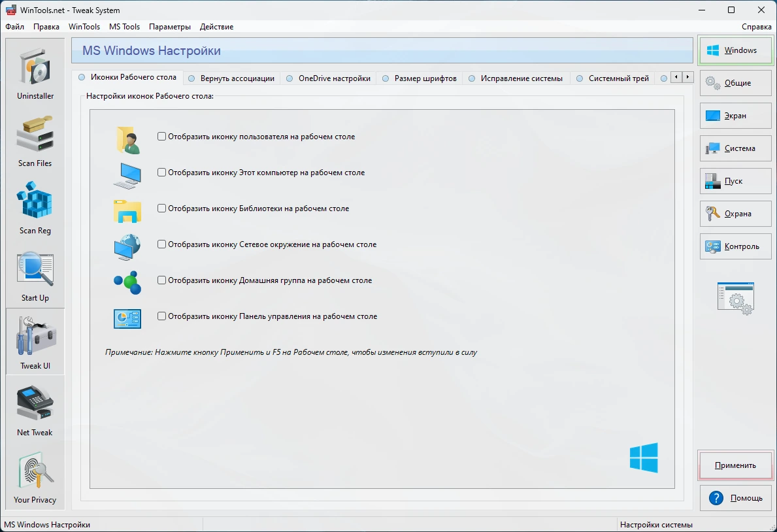Launch the Scan Reg tool
The height and width of the screenshot is (532, 777).
35,208
